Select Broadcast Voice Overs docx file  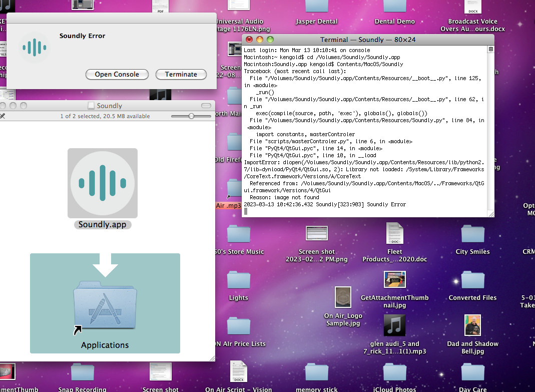point(472,7)
